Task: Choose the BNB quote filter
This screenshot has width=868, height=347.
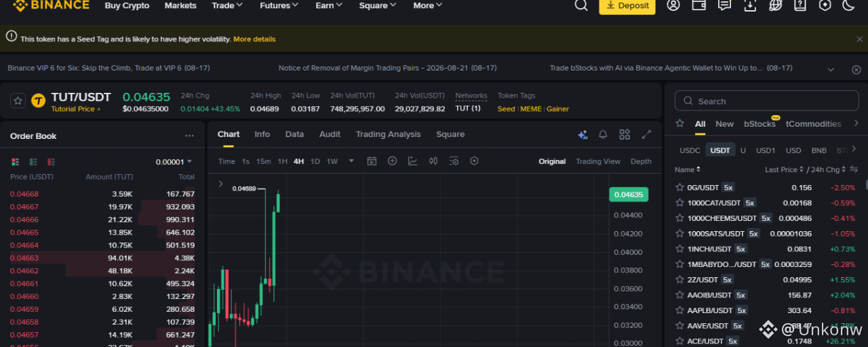Action: (x=818, y=150)
